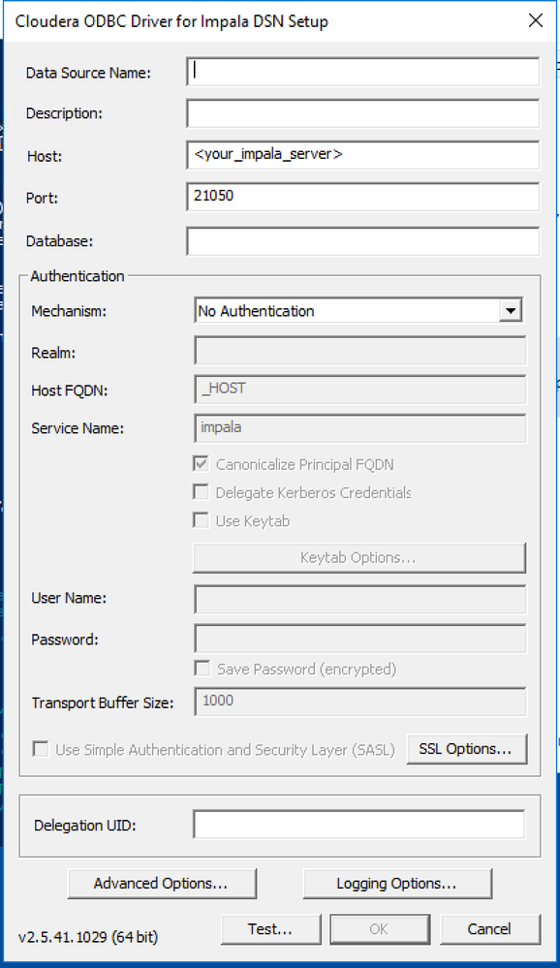The height and width of the screenshot is (968, 560).
Task: Enable the SASL checkbox
Action: click(x=41, y=749)
